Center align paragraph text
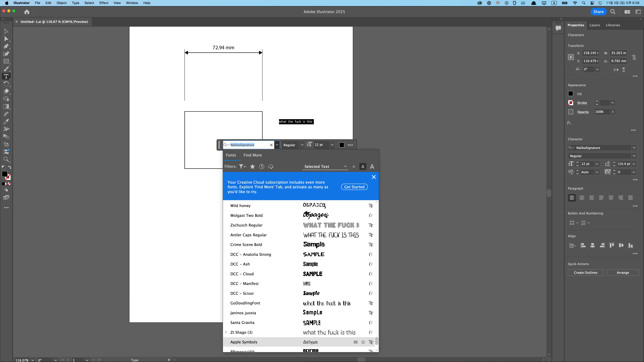 [582, 198]
